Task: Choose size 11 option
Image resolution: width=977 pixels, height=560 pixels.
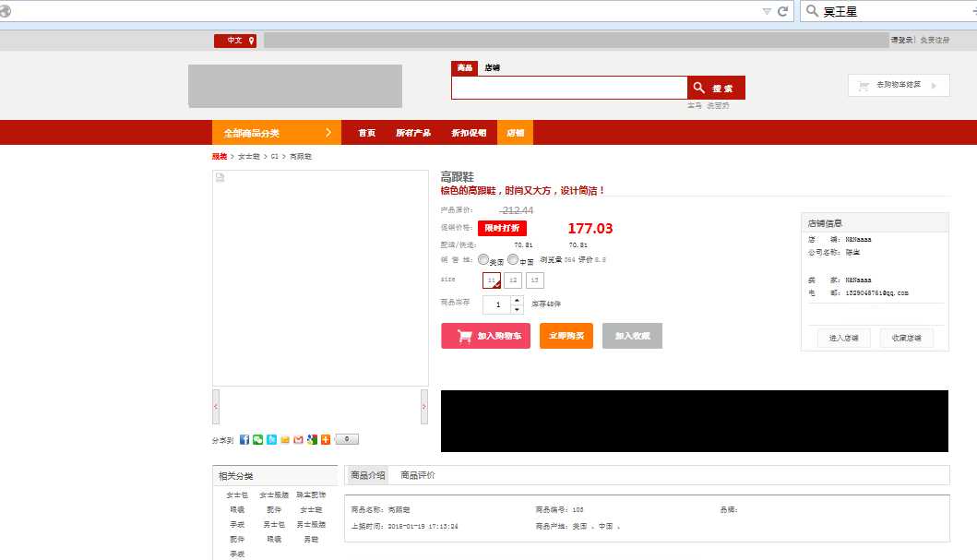Action: pos(492,280)
